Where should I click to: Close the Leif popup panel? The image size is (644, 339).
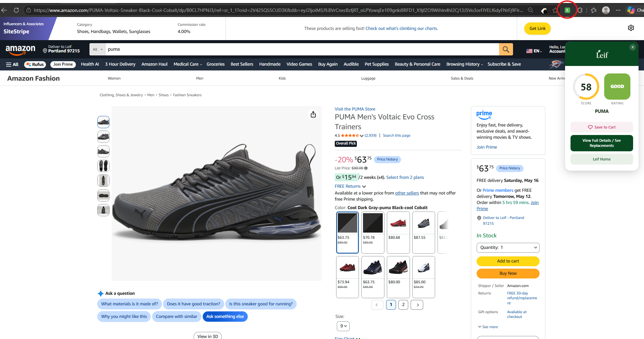click(632, 47)
